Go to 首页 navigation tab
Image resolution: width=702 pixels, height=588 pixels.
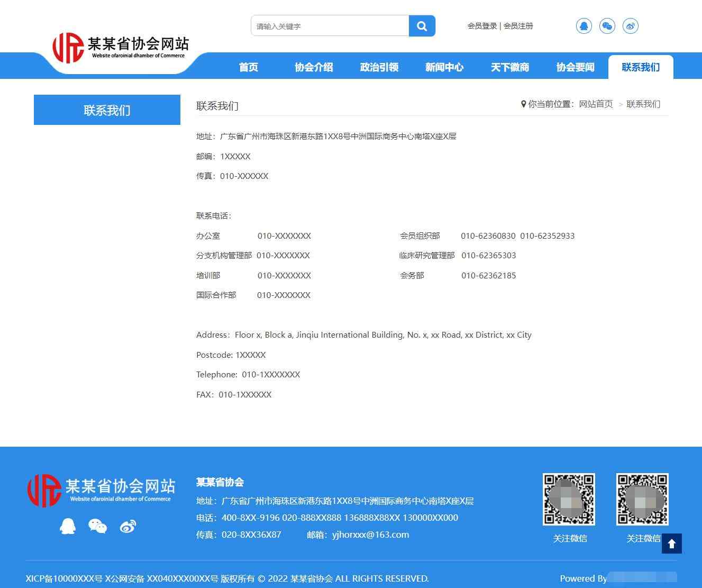coord(248,67)
